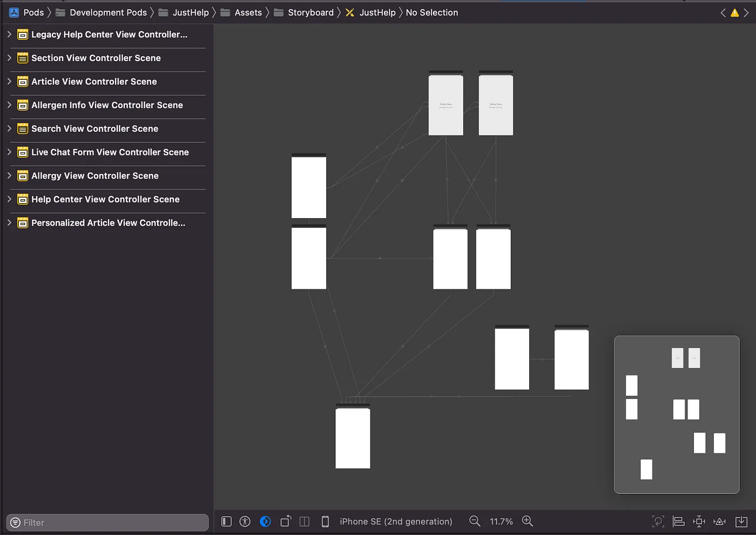Expand Legacy Help Center View Controller scene
The image size is (756, 535).
(9, 34)
